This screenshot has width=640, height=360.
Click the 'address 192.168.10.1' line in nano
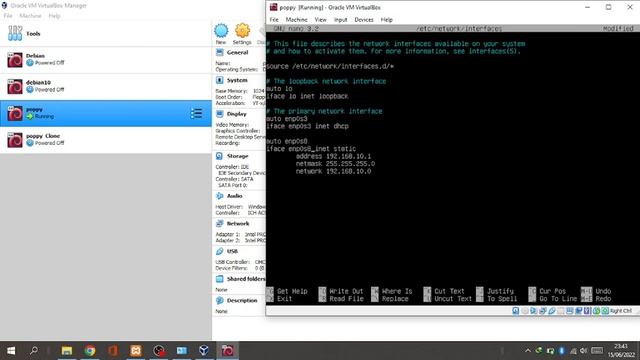(x=333, y=156)
